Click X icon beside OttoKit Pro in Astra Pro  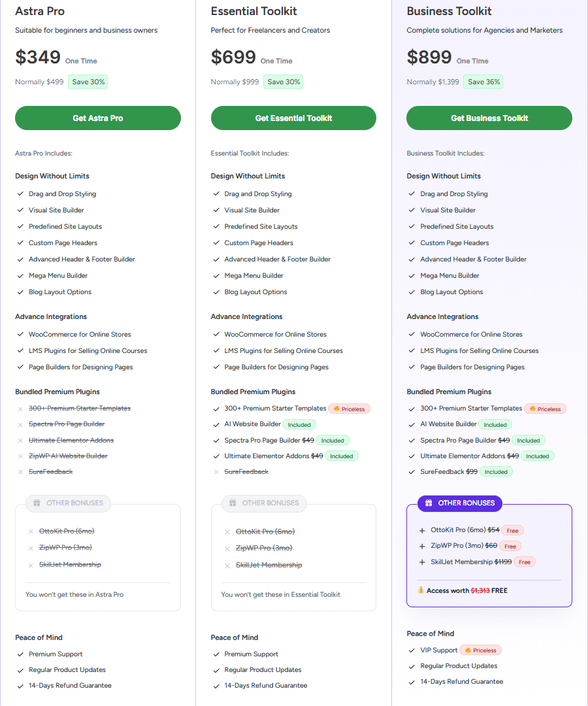point(31,531)
